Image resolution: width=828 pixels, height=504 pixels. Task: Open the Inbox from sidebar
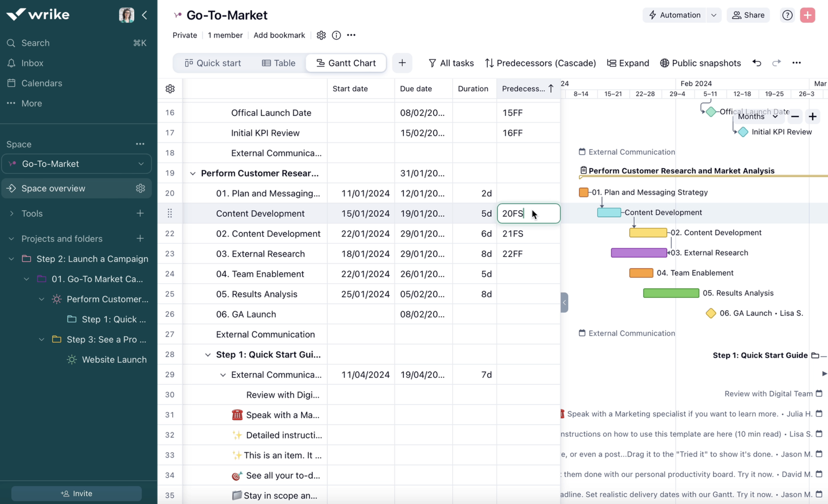point(33,63)
